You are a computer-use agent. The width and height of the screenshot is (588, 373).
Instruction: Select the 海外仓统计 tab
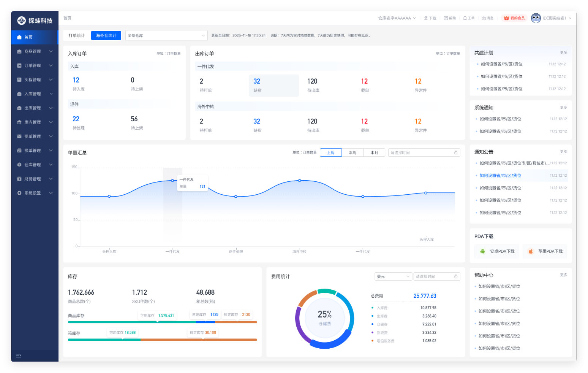(106, 36)
